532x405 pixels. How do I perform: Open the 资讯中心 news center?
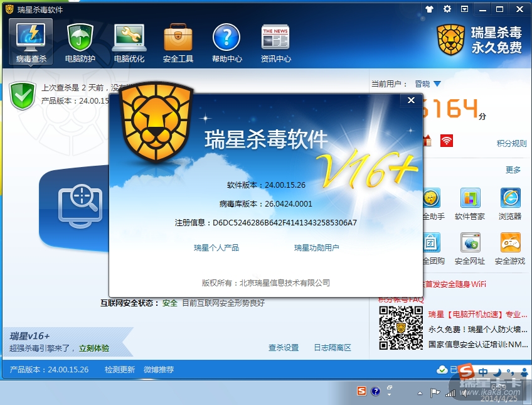pos(275,42)
